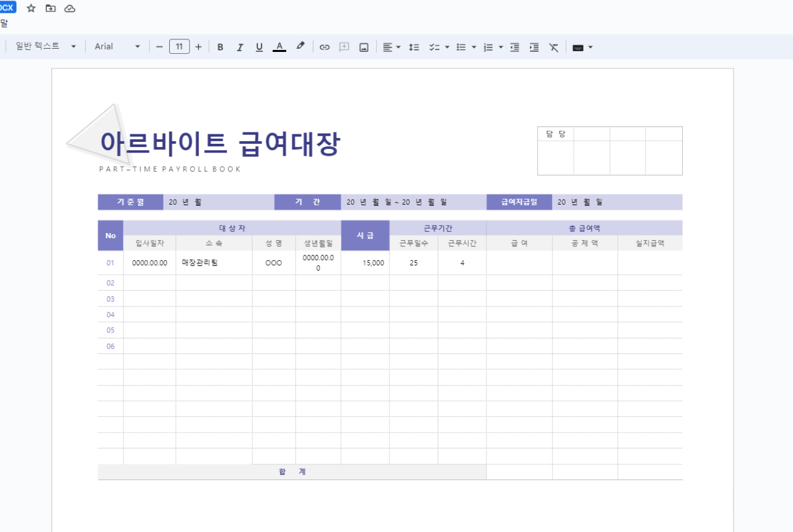The image size is (793, 532).
Task: Click the No column header
Action: tap(111, 236)
